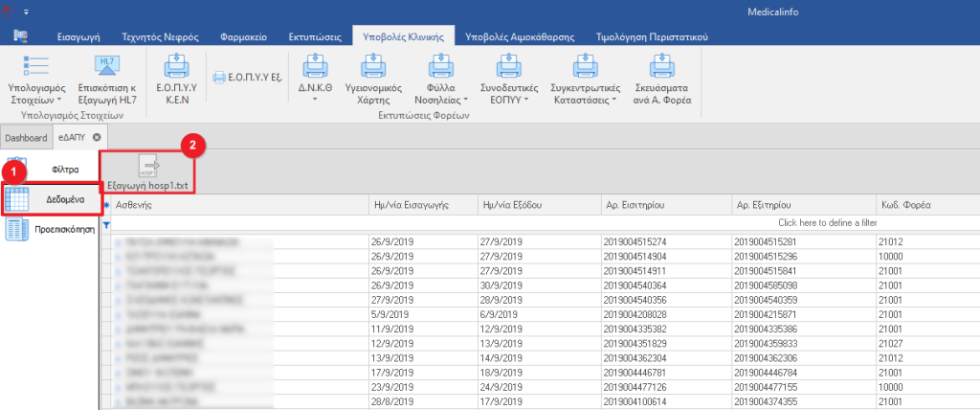
Task: Open Προεπισκόπηση in the sidebar
Action: click(x=50, y=230)
